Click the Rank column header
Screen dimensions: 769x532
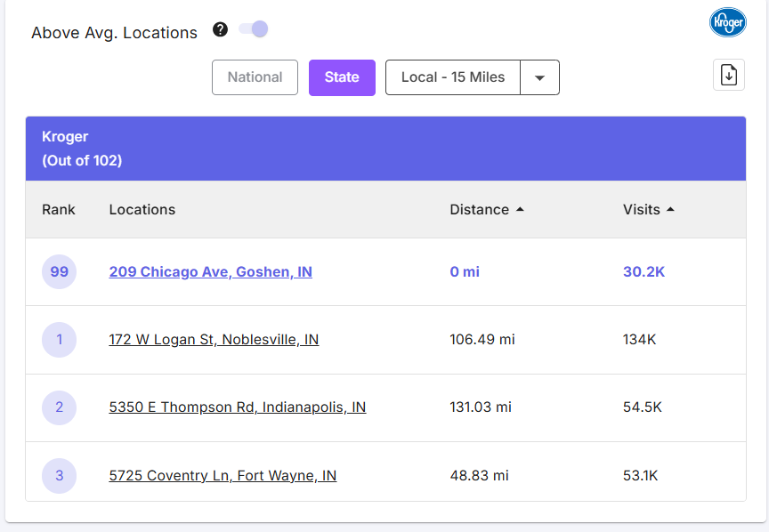59,209
